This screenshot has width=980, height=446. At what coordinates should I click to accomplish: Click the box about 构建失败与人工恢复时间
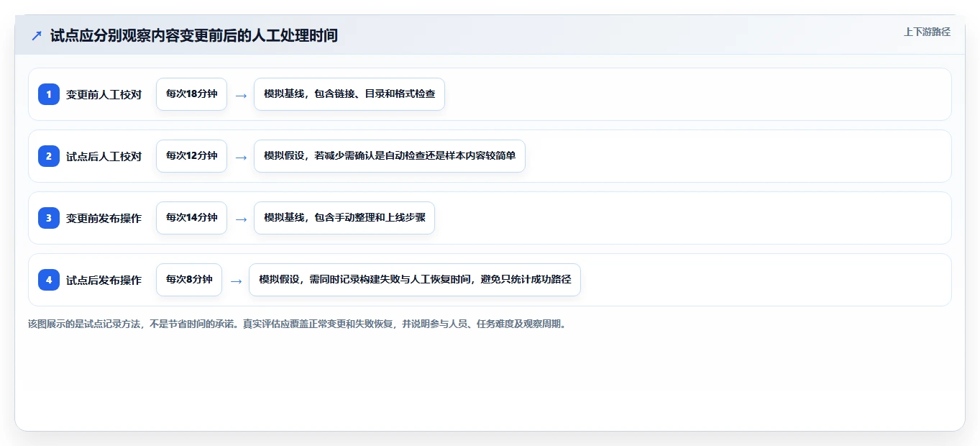click(415, 280)
